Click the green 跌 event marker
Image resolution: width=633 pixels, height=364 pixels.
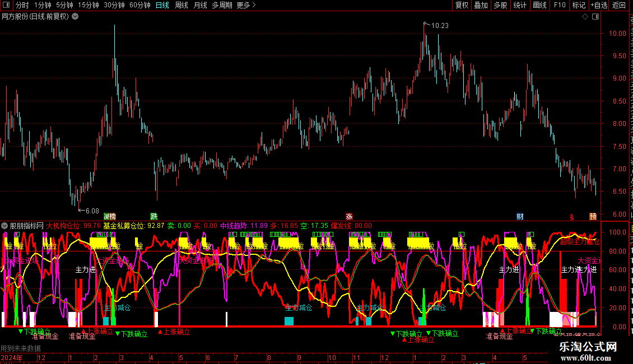(154, 217)
